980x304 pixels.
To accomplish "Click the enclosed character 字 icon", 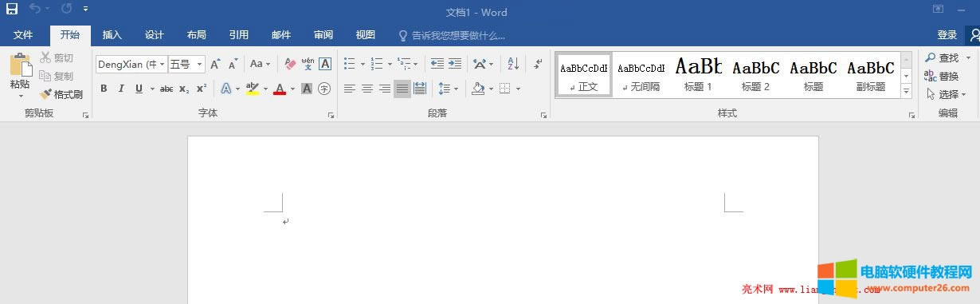I will (324, 89).
